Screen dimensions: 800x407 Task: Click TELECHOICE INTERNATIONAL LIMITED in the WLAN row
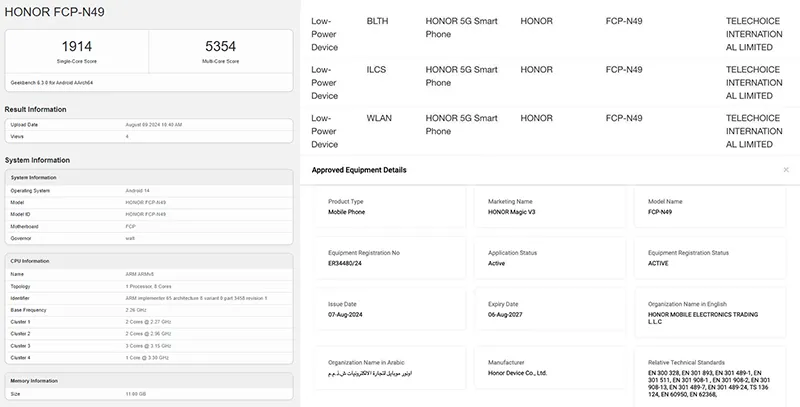point(754,131)
